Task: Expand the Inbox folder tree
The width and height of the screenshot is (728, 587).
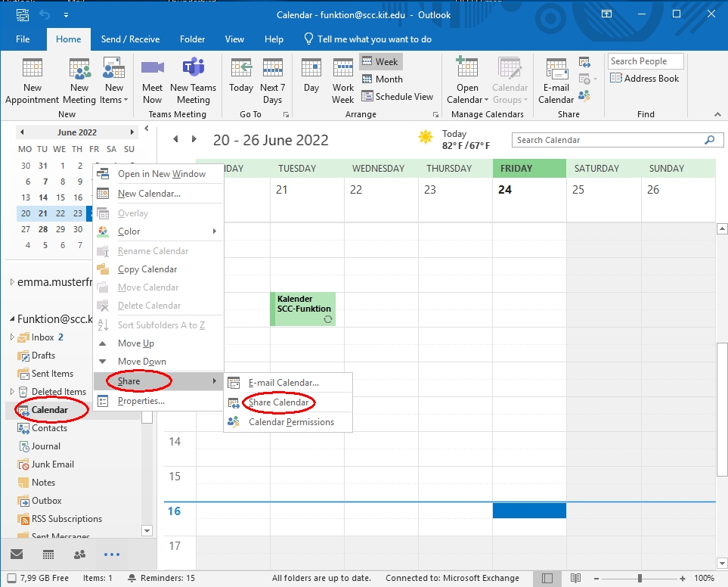Action: tap(12, 337)
